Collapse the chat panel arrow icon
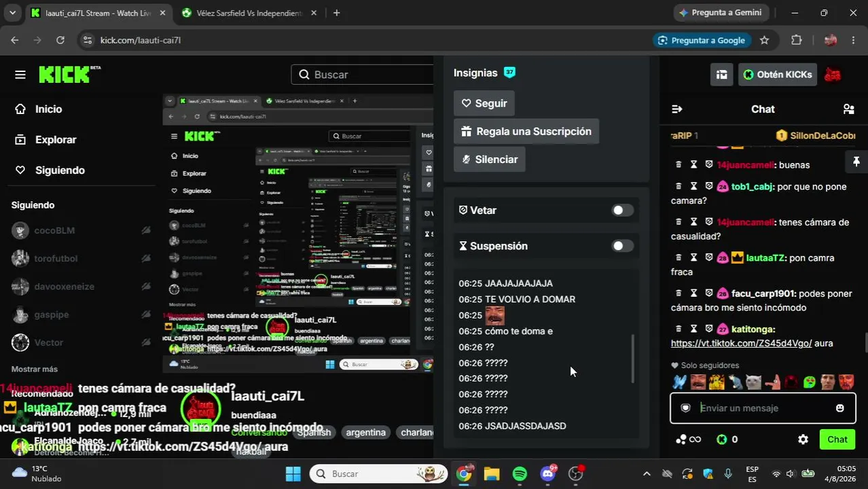The image size is (868, 489). coord(676,109)
